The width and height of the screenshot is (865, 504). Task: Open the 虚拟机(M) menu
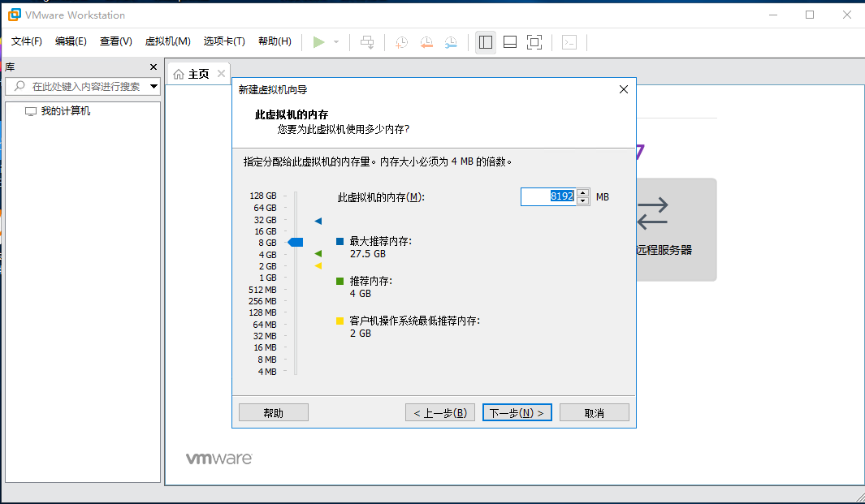point(167,41)
